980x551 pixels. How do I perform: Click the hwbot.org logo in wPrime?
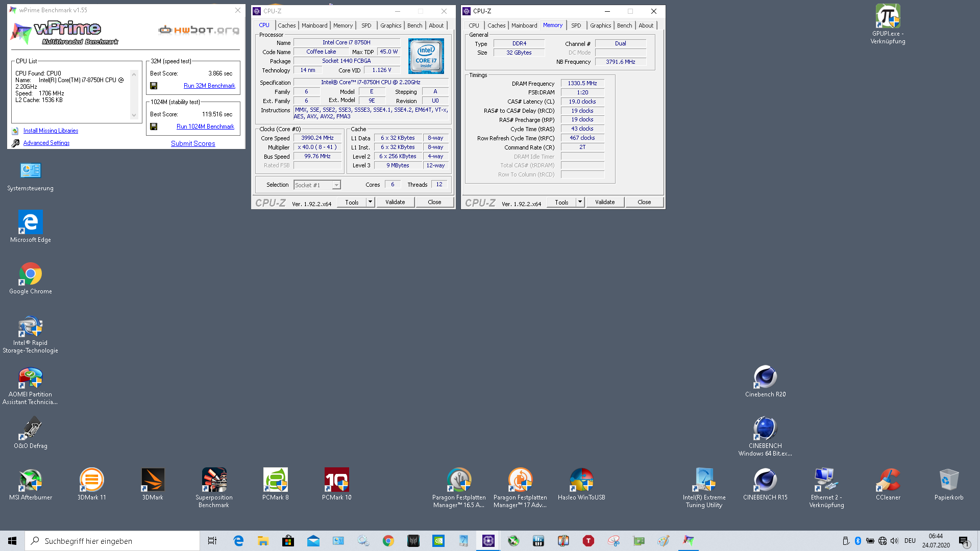click(x=199, y=30)
